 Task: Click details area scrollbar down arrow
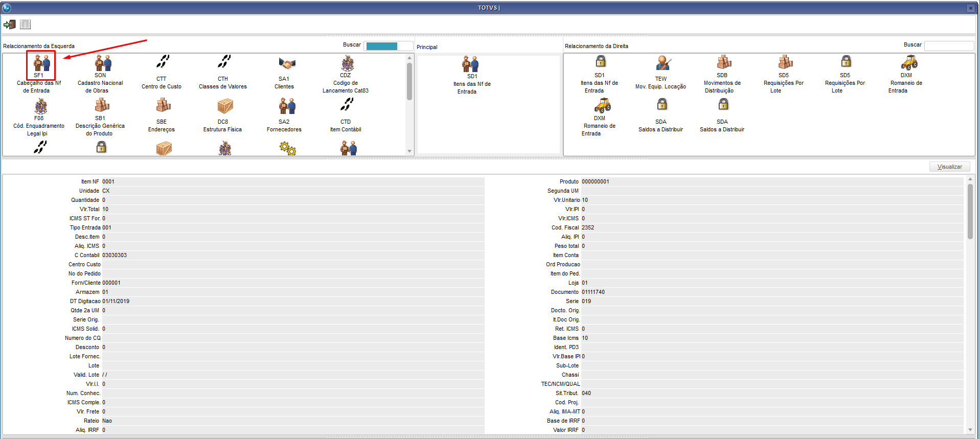[970, 430]
